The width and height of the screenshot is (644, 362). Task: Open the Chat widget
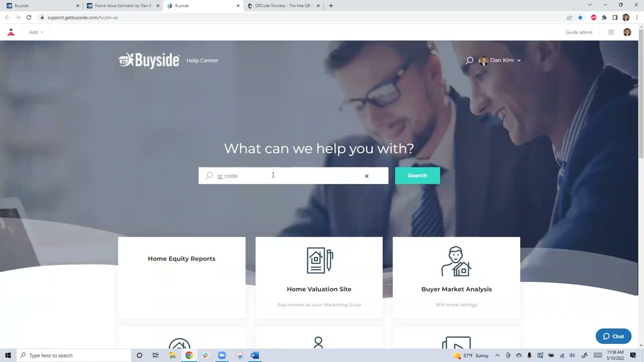[x=613, y=336]
